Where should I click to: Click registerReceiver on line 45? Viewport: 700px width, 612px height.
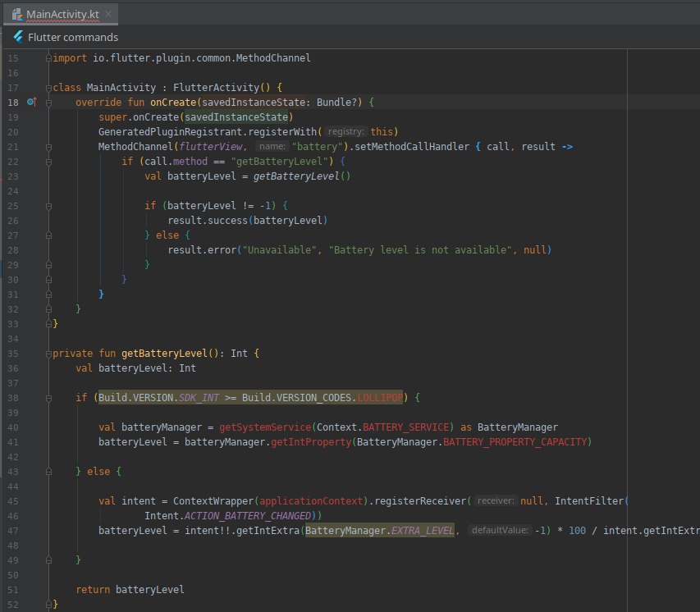coord(420,501)
